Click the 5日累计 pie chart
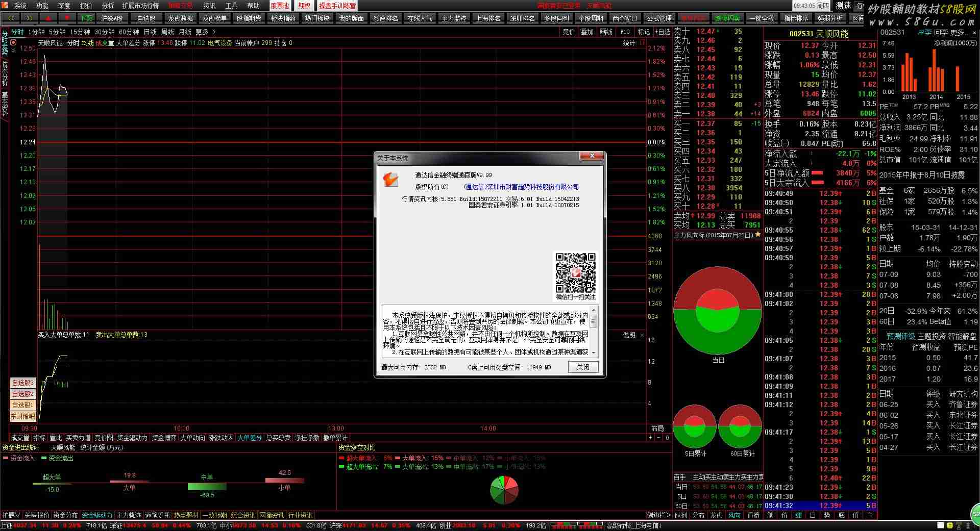The image size is (980, 531). 695,427
